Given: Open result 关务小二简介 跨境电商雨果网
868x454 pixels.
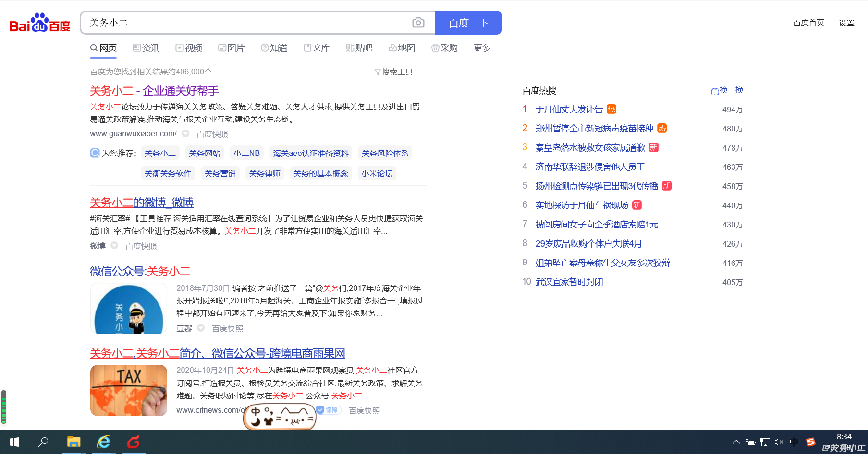Looking at the screenshot, I should coord(218,354).
